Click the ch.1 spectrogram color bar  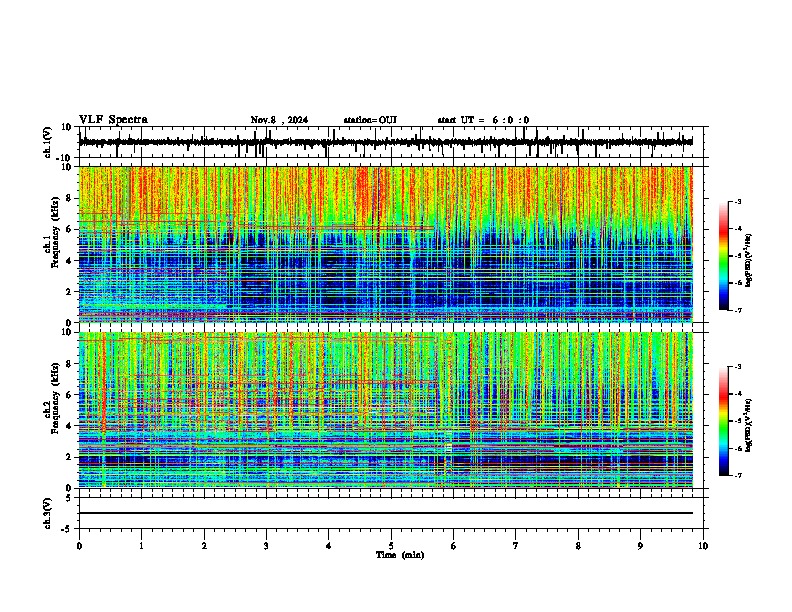pyautogui.click(x=724, y=256)
